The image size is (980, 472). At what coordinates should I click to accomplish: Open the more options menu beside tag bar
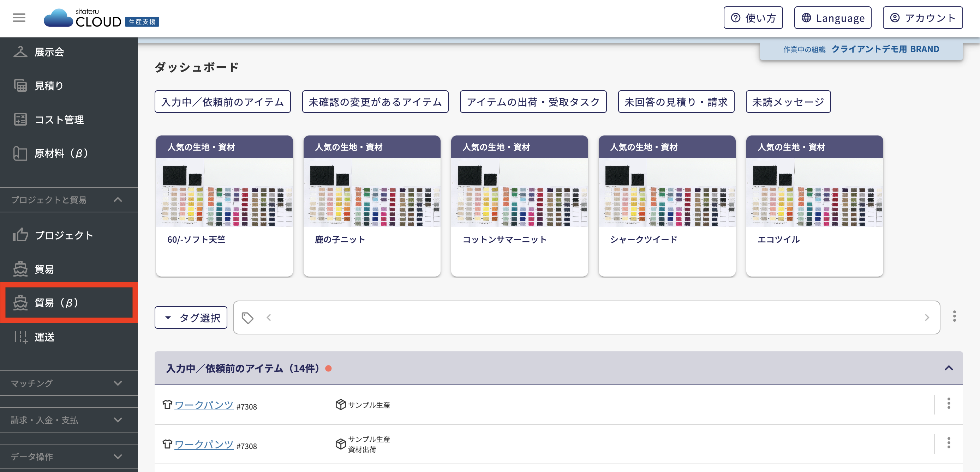[954, 316]
